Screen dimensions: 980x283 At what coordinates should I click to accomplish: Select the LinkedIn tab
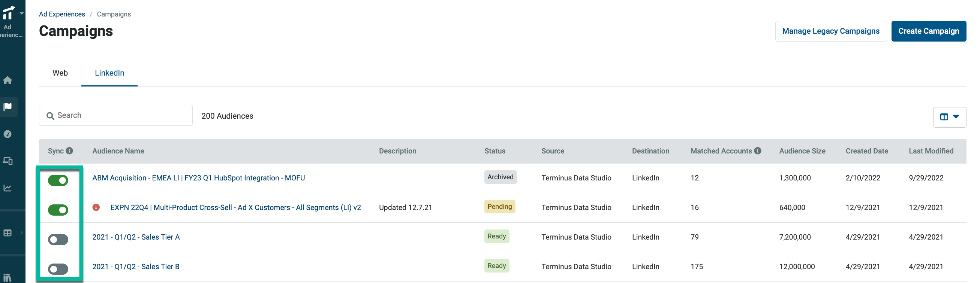[109, 73]
